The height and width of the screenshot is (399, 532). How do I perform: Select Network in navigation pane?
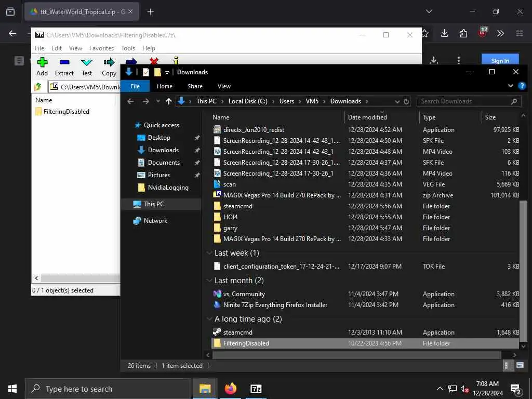pyautogui.click(x=155, y=220)
